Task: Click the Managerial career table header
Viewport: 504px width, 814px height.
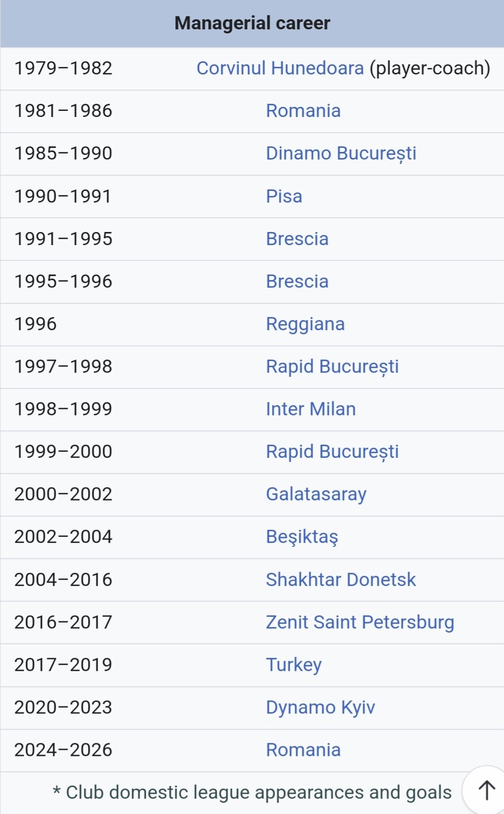Action: 252,23
